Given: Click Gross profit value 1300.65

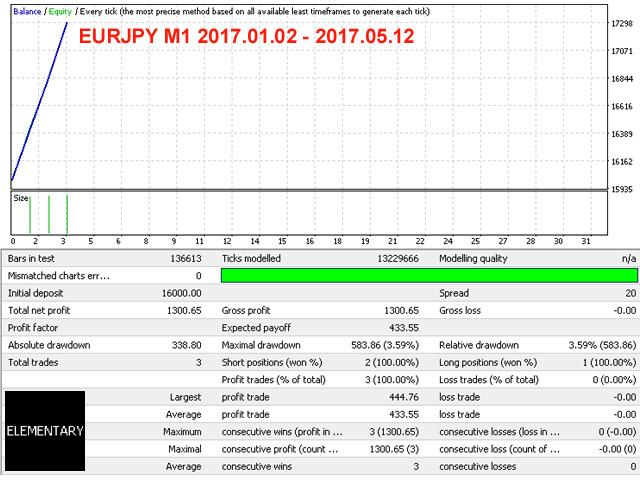Looking at the screenshot, I should pyautogui.click(x=401, y=311).
